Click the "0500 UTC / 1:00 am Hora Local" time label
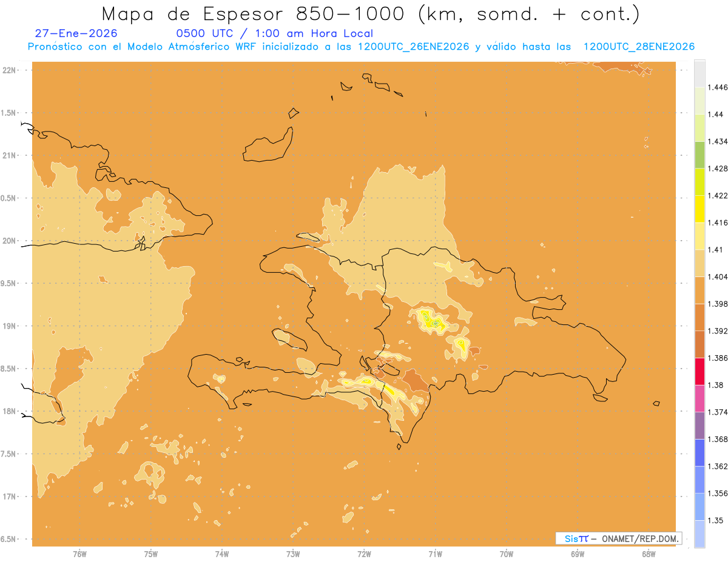The width and height of the screenshot is (728, 562). (x=274, y=33)
